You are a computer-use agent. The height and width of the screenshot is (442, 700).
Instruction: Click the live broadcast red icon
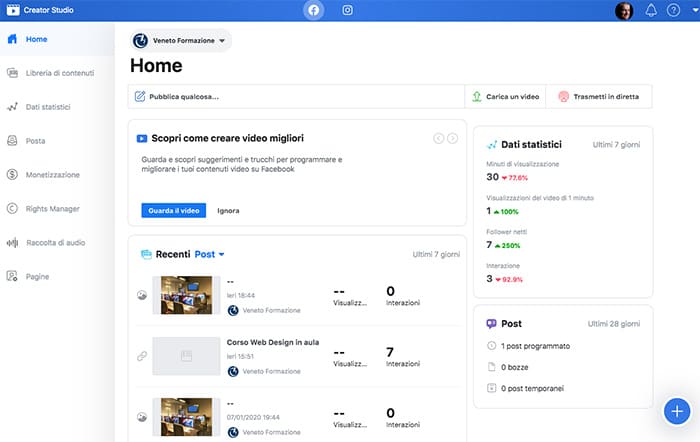click(x=563, y=96)
